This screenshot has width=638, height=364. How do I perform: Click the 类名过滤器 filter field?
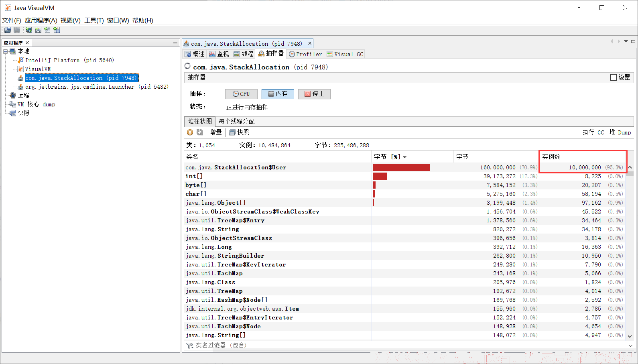pyautogui.click(x=409, y=346)
